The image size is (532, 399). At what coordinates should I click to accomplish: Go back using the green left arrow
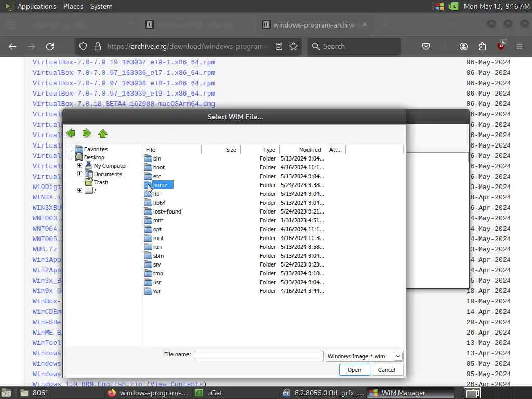[71, 134]
